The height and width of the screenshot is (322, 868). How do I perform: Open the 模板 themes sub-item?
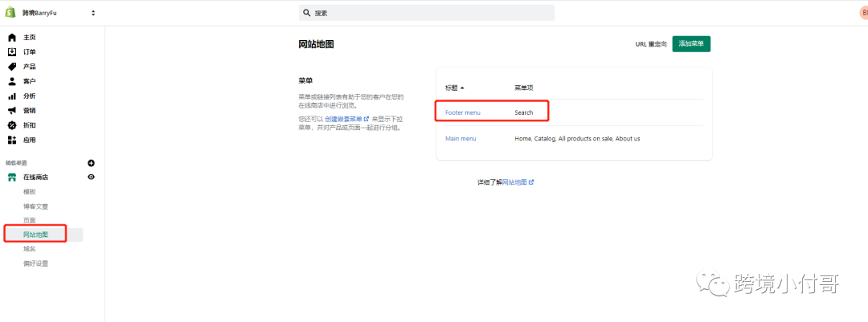[x=30, y=192]
